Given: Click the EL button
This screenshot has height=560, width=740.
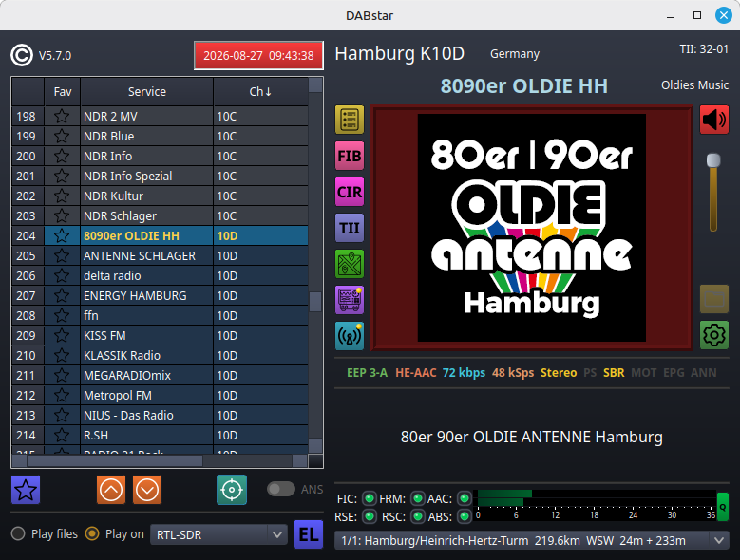Looking at the screenshot, I should pos(309,534).
